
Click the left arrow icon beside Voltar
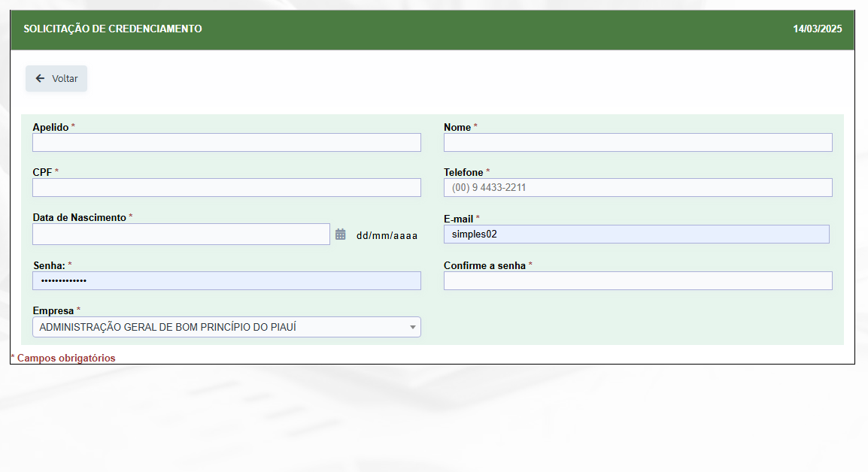coord(40,79)
